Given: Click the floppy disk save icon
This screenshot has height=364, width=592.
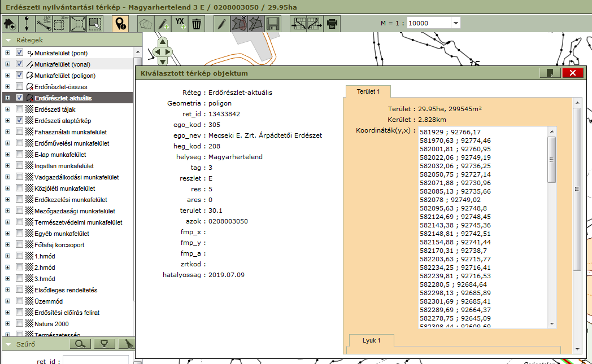Looking at the screenshot, I should [273, 24].
